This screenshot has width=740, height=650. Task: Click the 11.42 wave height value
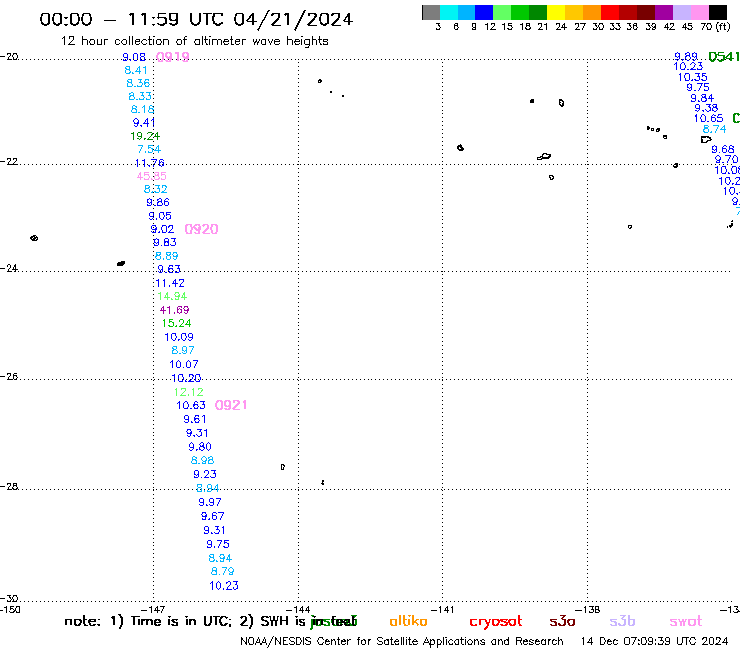[170, 283]
